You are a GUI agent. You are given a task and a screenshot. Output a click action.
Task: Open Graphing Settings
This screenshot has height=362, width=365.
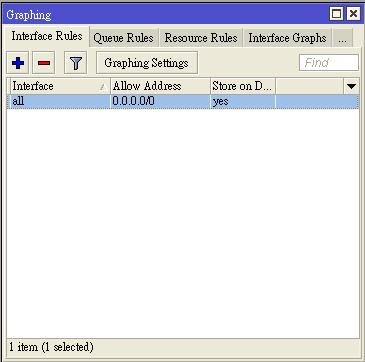pyautogui.click(x=147, y=63)
